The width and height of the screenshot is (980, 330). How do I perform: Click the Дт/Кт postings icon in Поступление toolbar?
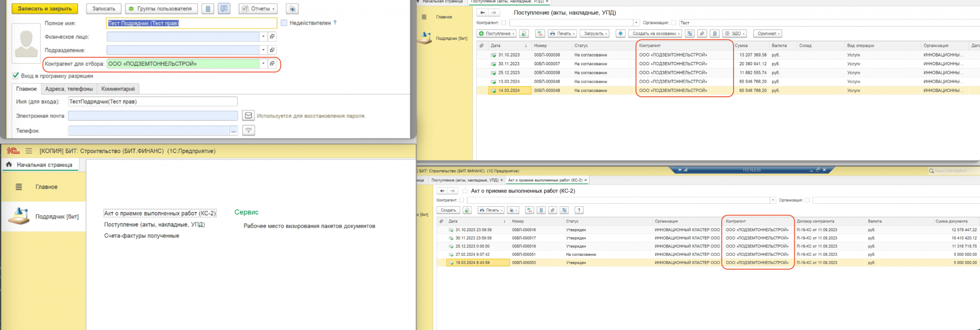[x=540, y=34]
